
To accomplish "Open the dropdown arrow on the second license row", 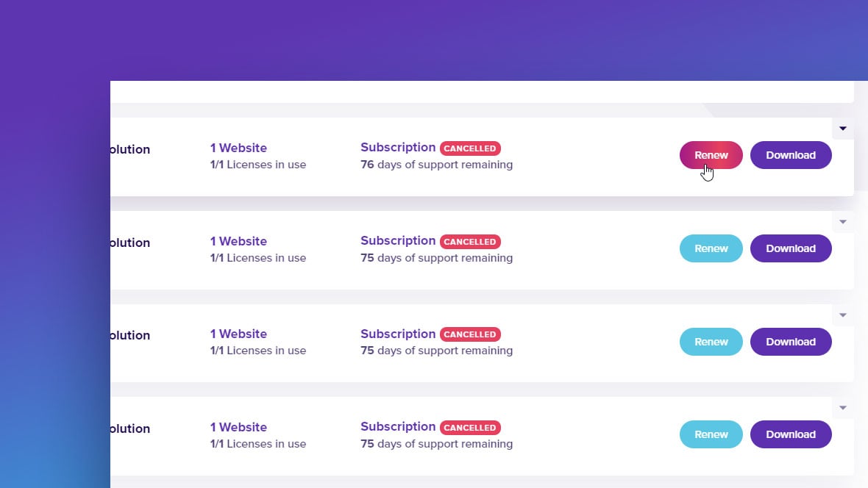I will 842,222.
